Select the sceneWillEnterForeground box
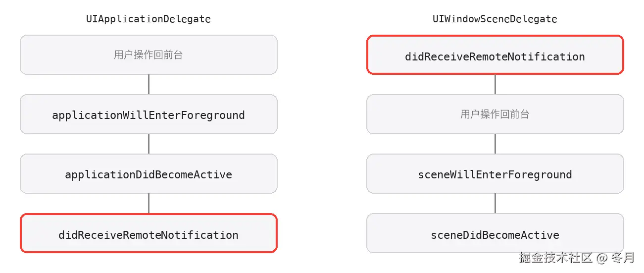Screen dimensions: 644x273 click(495, 173)
